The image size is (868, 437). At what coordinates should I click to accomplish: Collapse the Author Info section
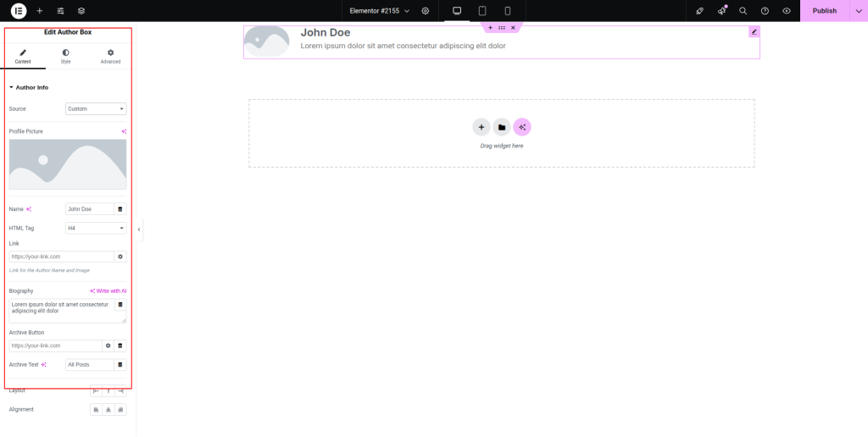coord(29,87)
